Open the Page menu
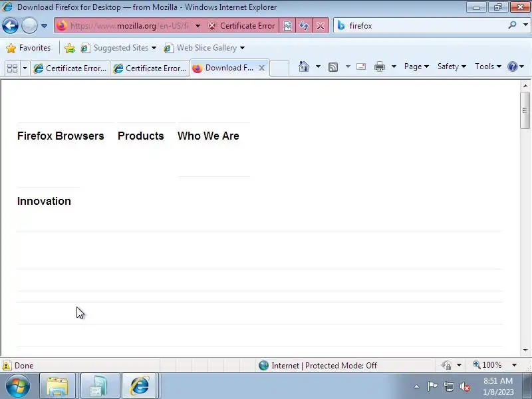This screenshot has width=532, height=399. [x=416, y=66]
